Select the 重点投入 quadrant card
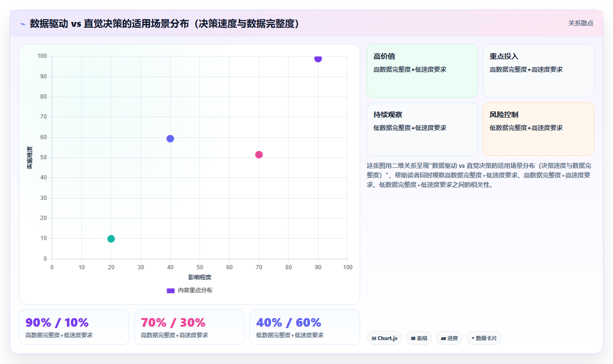This screenshot has height=364, width=613. (538, 71)
